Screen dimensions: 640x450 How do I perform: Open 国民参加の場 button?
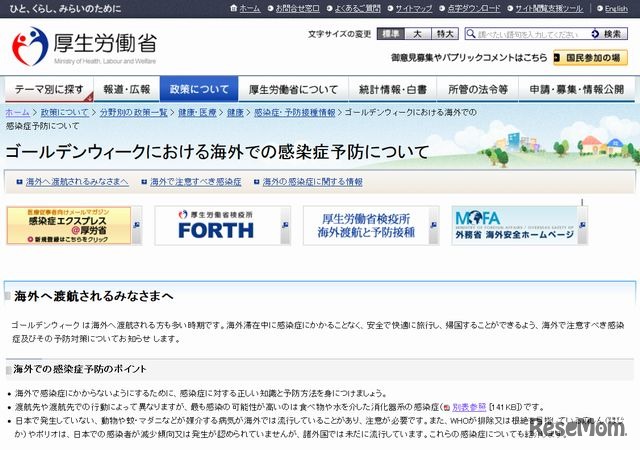point(590,58)
